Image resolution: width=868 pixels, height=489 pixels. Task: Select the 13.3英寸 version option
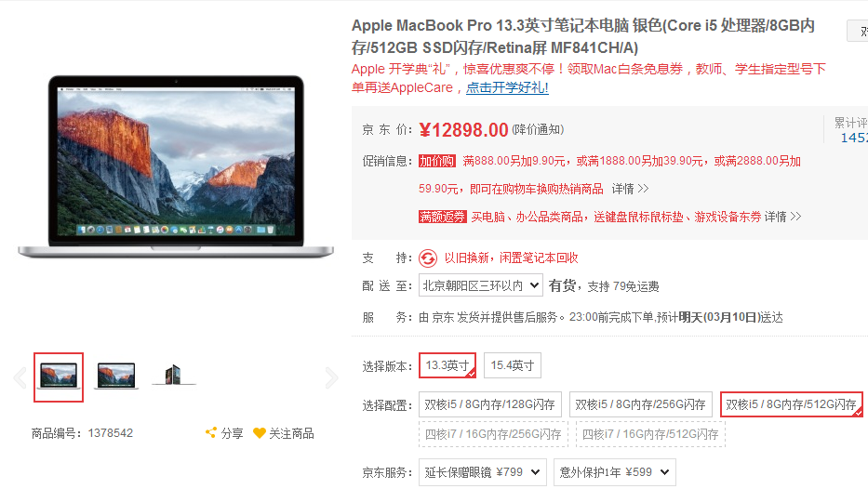(x=447, y=365)
